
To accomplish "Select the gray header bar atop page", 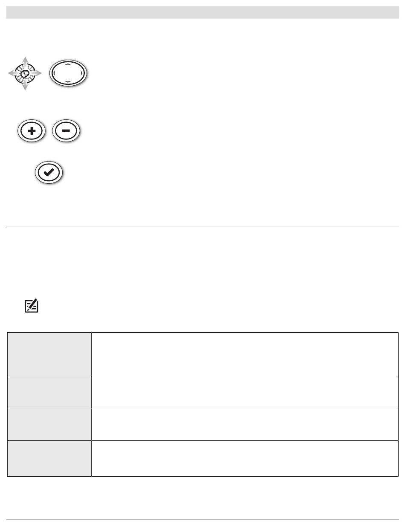I will tap(202, 12).
